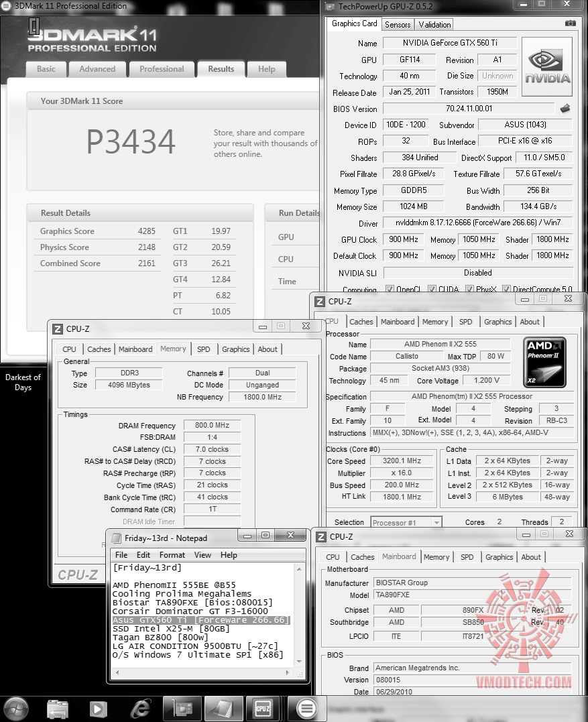Screen dimensions: 588x722
Task: Launch Internet Explorer from the taskbar
Action: pos(140,709)
